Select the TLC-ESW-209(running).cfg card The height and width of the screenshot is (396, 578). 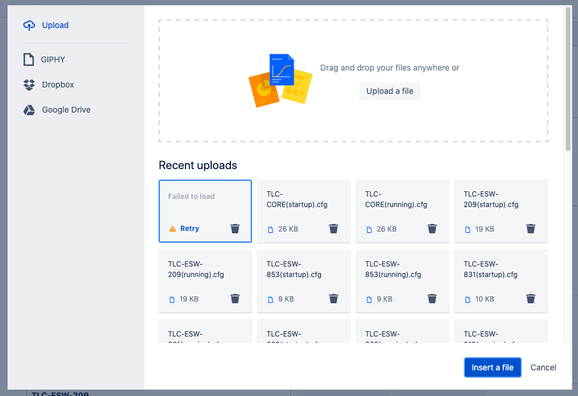coord(205,281)
